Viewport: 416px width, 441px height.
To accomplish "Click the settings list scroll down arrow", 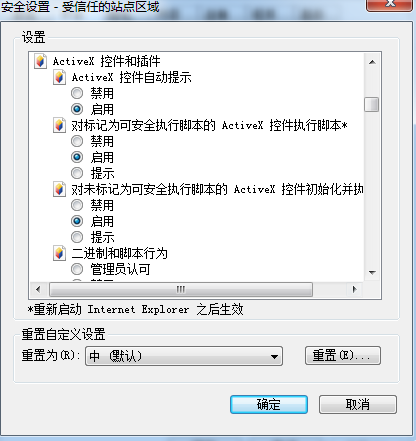I will (x=372, y=273).
